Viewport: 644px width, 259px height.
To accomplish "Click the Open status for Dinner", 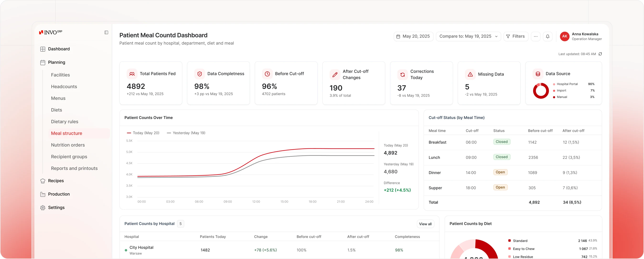I will (x=500, y=172).
